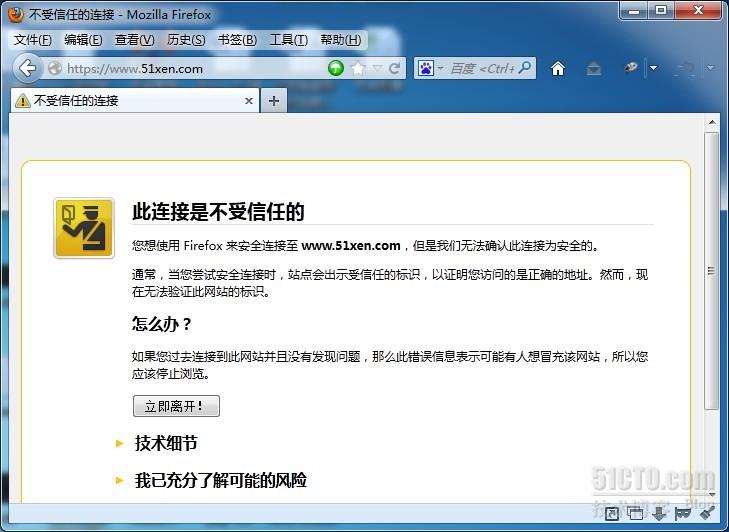Open the 查看(V) menu
Viewport: 729px width, 532px height.
pos(134,40)
